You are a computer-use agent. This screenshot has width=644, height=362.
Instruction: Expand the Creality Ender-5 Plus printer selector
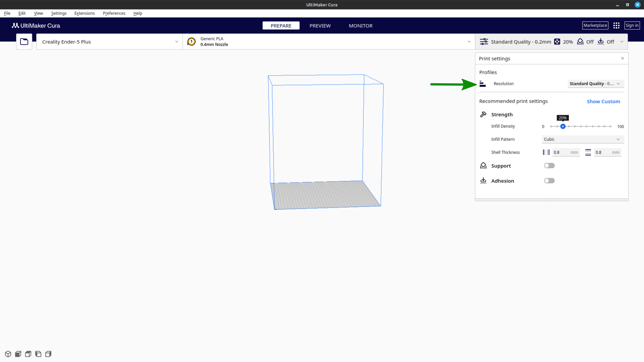coord(109,42)
